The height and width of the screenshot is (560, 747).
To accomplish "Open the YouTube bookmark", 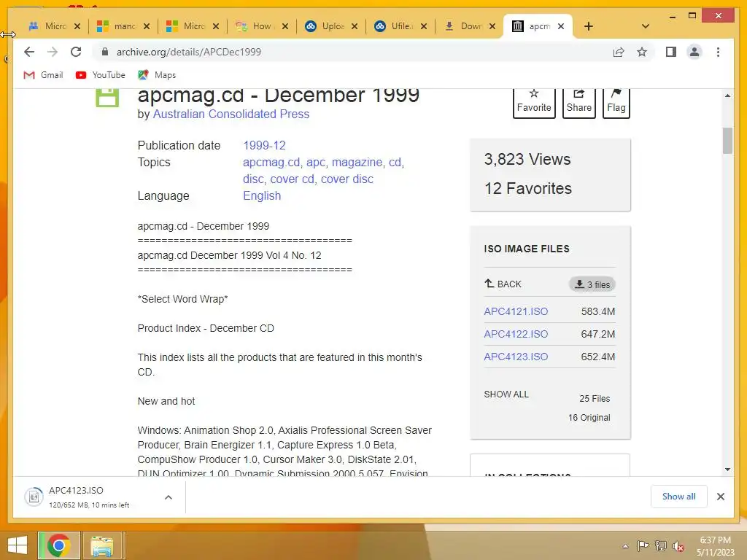I will [x=101, y=75].
